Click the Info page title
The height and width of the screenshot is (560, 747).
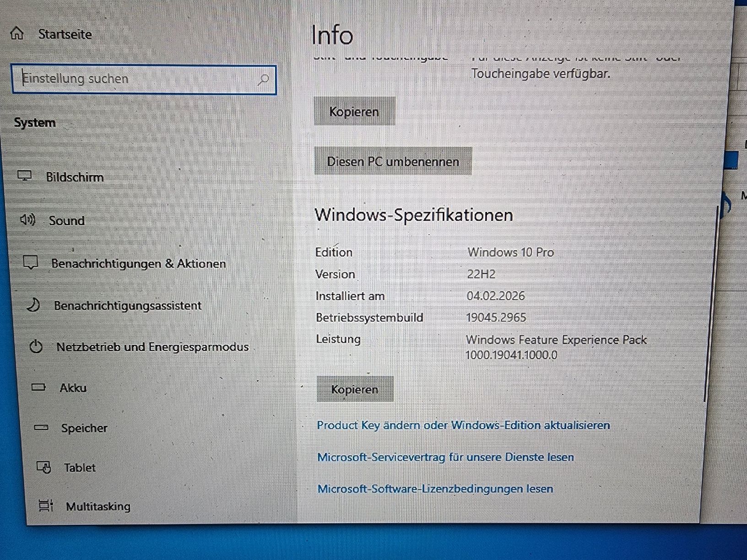[332, 35]
